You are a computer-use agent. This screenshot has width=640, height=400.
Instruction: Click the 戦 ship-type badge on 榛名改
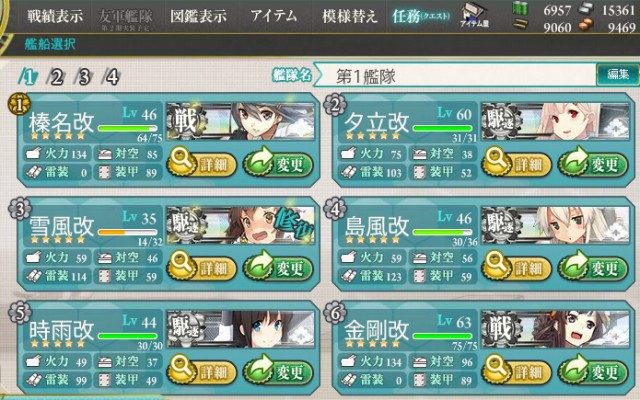[x=186, y=121]
